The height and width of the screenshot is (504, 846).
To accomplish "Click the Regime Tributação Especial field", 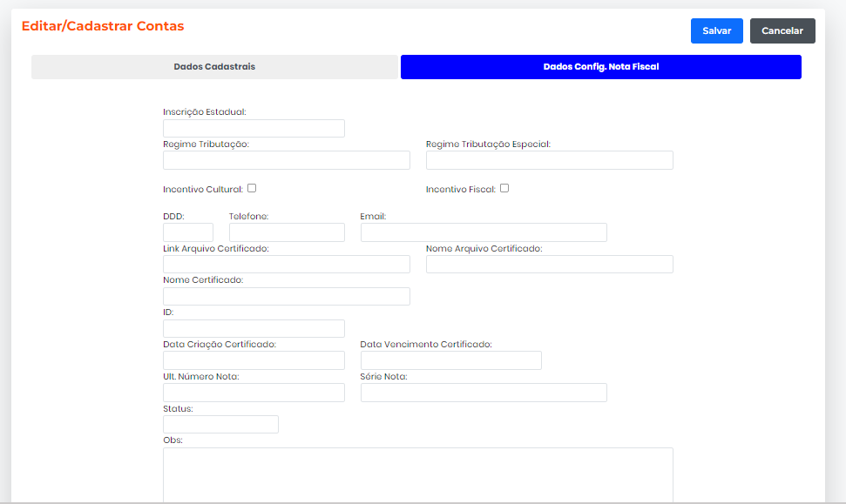I will (549, 160).
